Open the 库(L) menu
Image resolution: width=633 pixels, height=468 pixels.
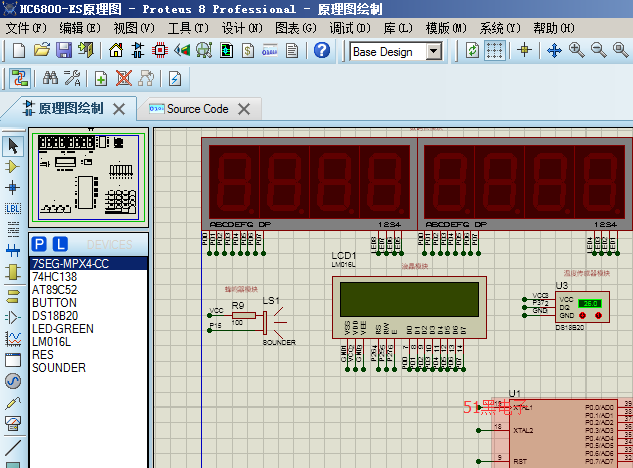point(398,28)
